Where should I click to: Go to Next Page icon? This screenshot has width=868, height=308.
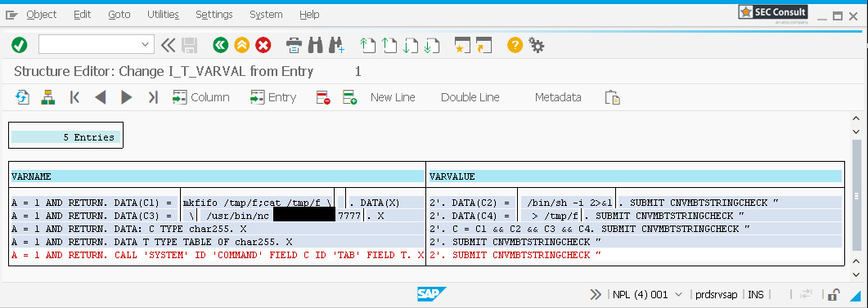[410, 46]
